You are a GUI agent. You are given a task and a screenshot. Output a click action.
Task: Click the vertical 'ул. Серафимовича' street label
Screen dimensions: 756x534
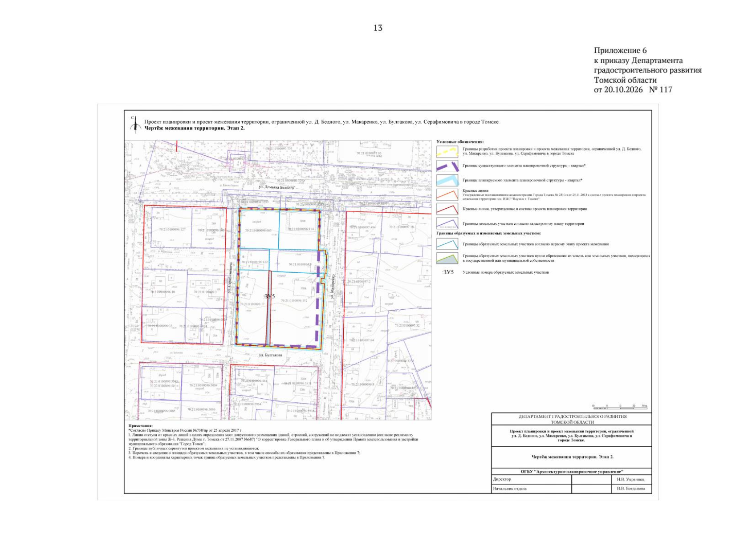tap(230, 277)
